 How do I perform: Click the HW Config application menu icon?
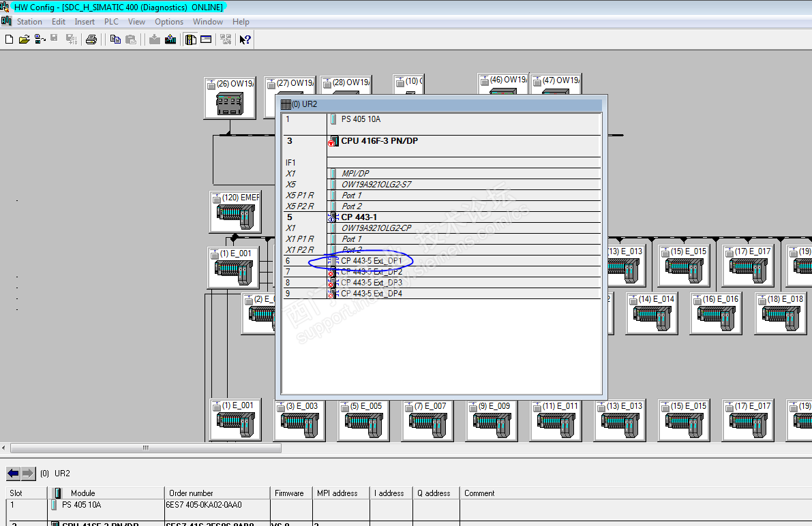click(x=6, y=21)
